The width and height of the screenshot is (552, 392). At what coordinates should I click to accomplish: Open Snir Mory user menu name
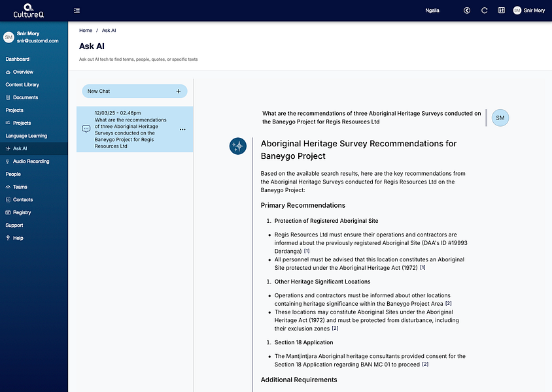[x=534, y=10]
